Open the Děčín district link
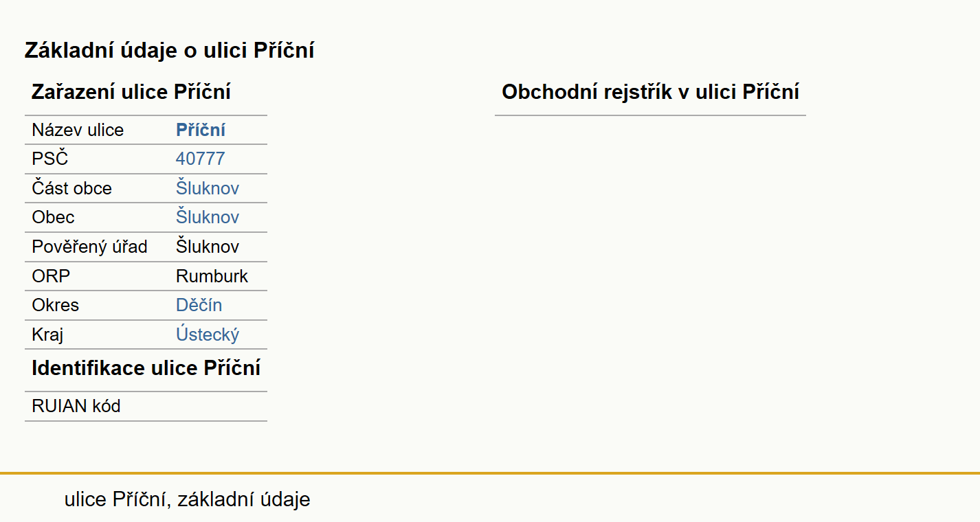The image size is (980, 522). pyautogui.click(x=199, y=305)
